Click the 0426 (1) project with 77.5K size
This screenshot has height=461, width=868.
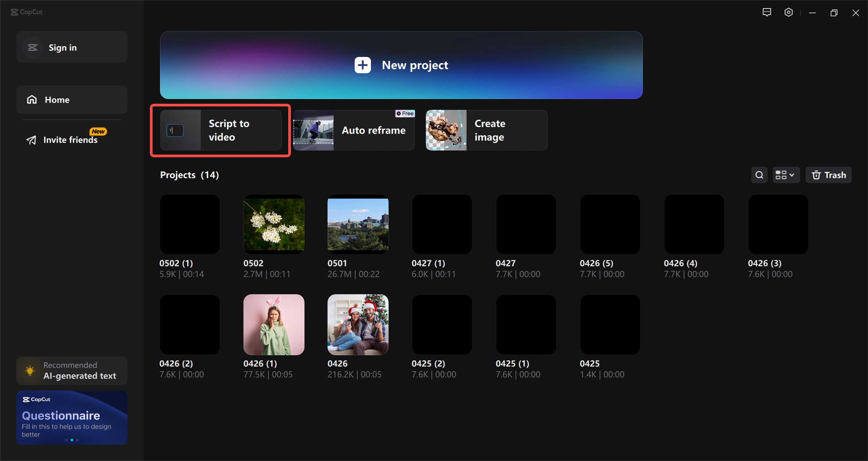click(274, 324)
